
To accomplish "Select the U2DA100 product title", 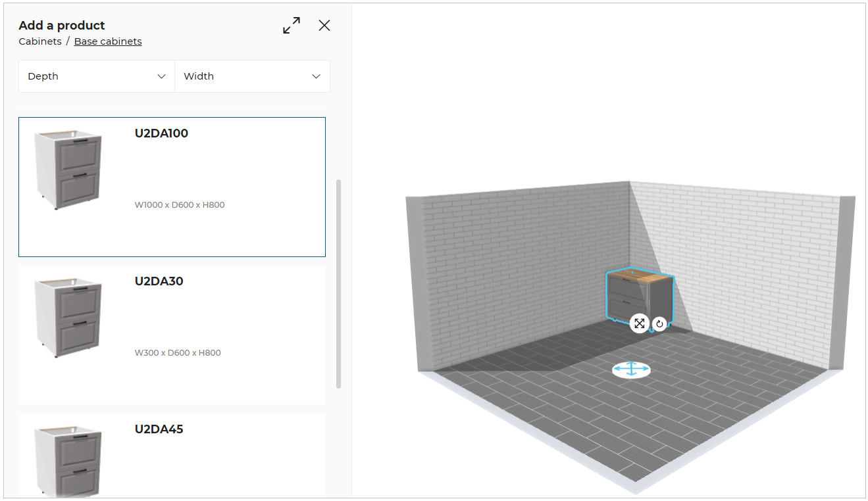I will coord(161,133).
